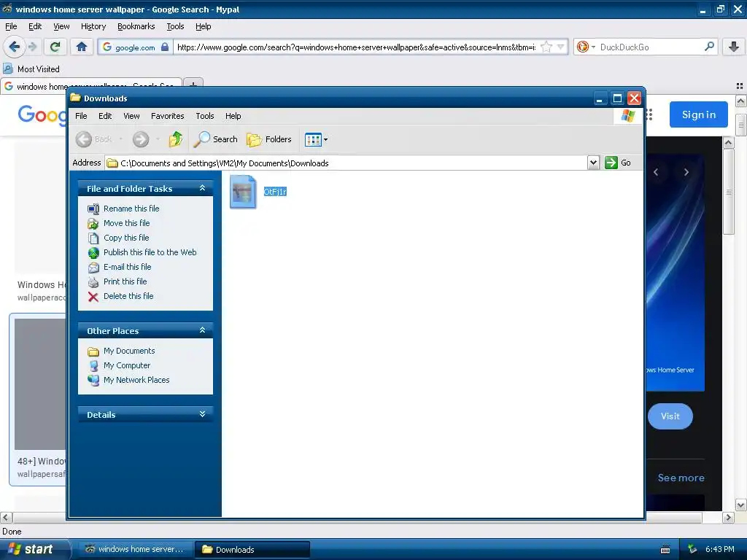Open the Tools menu in Downloads window
The height and width of the screenshot is (560, 747).
[205, 116]
